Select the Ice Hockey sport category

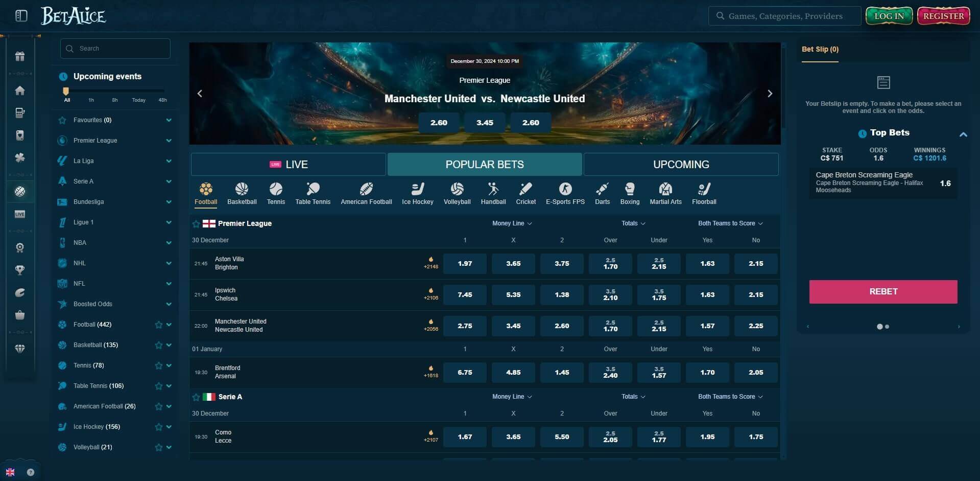417,193
